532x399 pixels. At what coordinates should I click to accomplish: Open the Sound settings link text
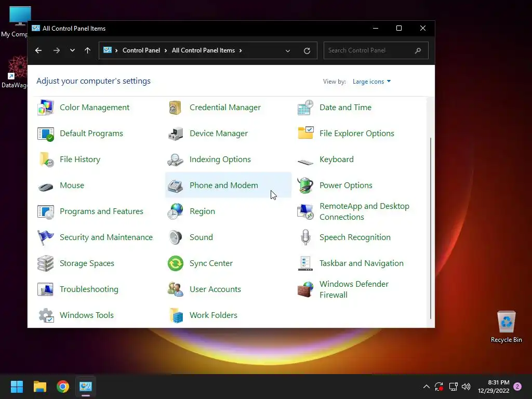pos(201,237)
